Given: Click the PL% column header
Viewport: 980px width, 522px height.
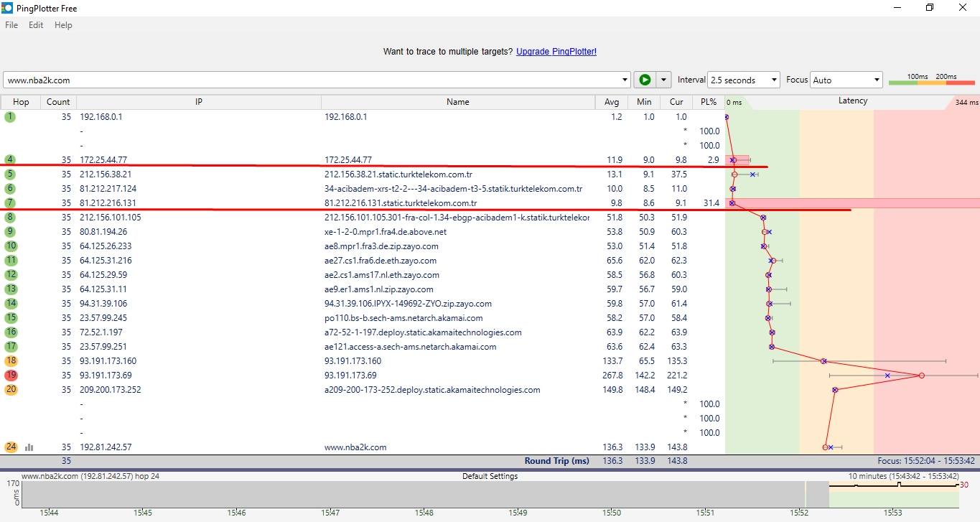Looking at the screenshot, I should (x=709, y=102).
